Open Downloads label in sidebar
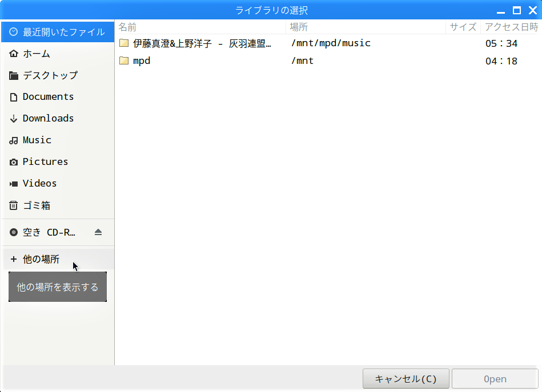The image size is (542, 392). pos(49,119)
